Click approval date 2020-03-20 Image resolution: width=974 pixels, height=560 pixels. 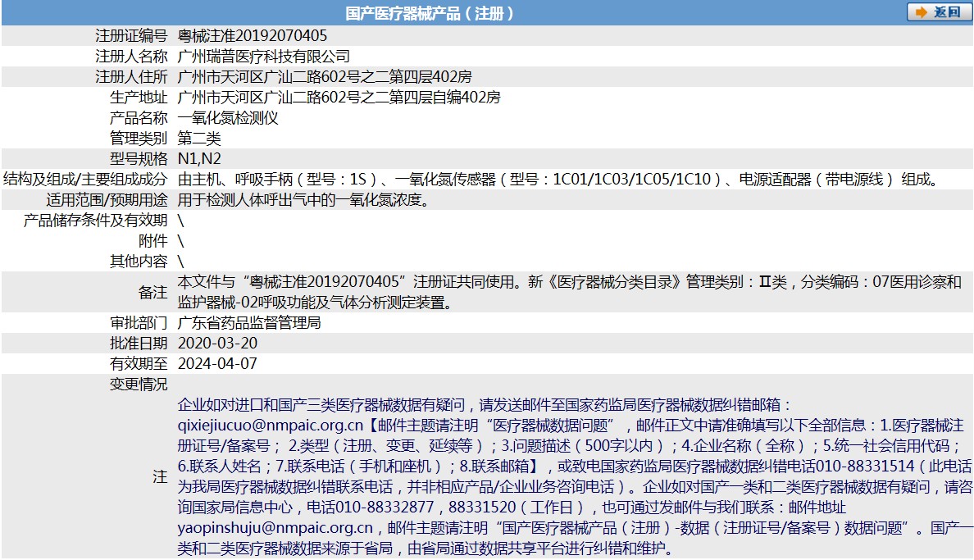click(x=217, y=343)
